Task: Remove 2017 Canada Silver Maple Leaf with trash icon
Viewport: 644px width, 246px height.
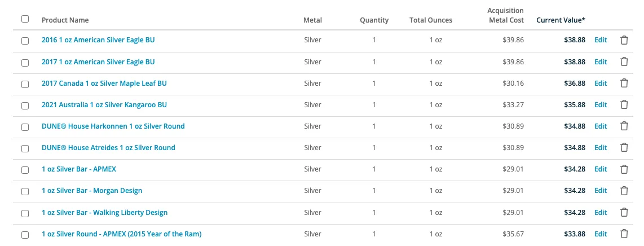Action: point(624,84)
